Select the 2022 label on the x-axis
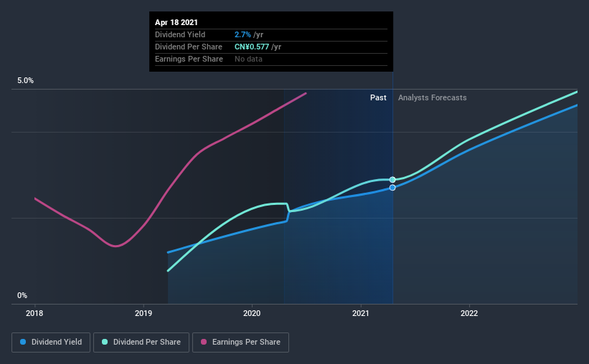The width and height of the screenshot is (589, 364). 469,313
